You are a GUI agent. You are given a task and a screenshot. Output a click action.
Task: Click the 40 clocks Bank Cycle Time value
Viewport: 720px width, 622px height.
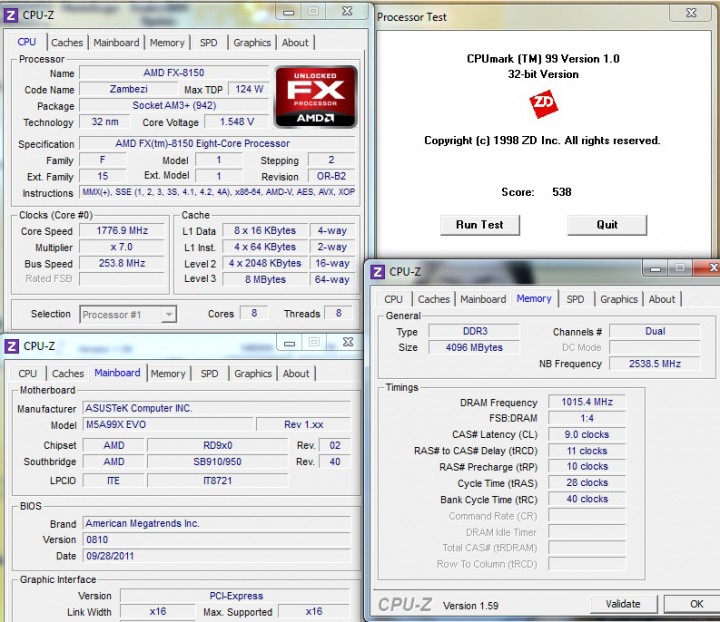tap(587, 499)
